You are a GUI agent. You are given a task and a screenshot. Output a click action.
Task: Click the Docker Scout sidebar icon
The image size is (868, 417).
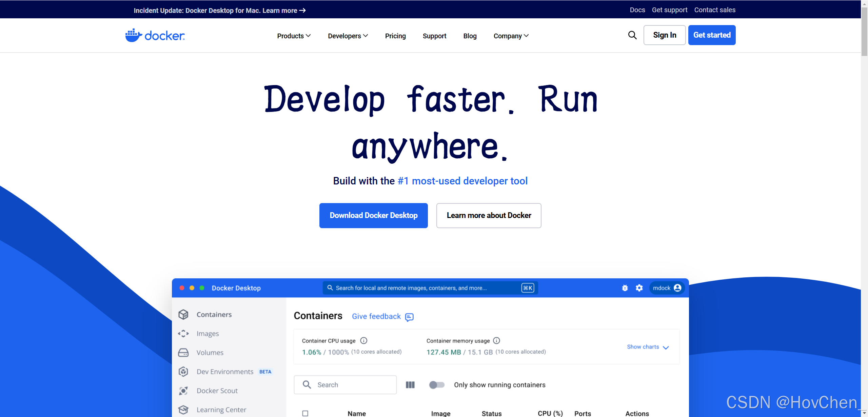[x=183, y=391]
